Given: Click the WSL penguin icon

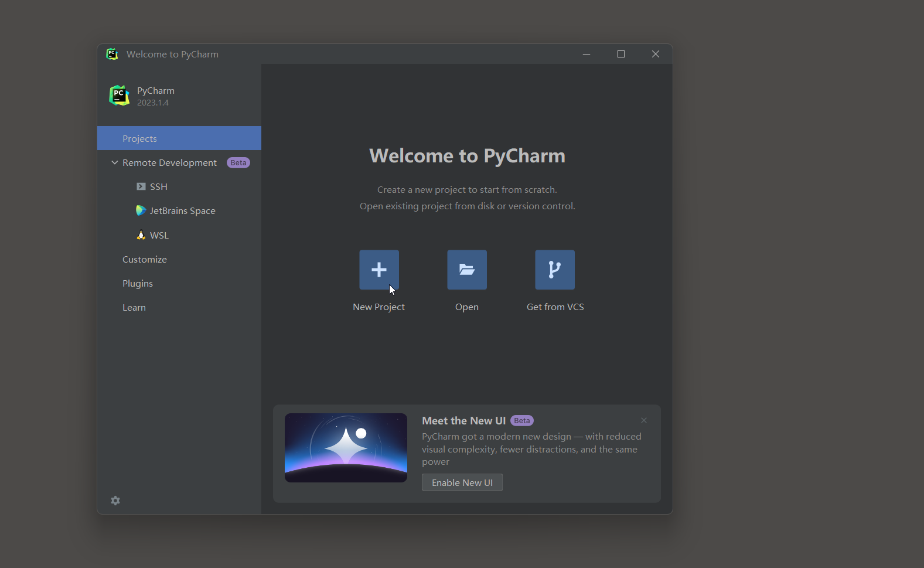Looking at the screenshot, I should pyautogui.click(x=141, y=235).
